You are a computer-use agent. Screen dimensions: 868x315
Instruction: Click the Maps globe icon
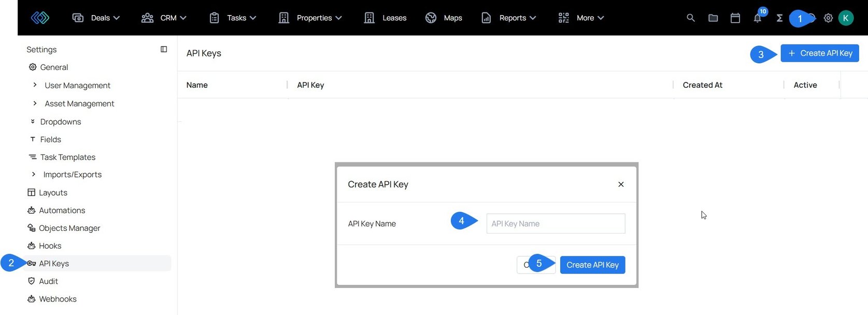[431, 18]
